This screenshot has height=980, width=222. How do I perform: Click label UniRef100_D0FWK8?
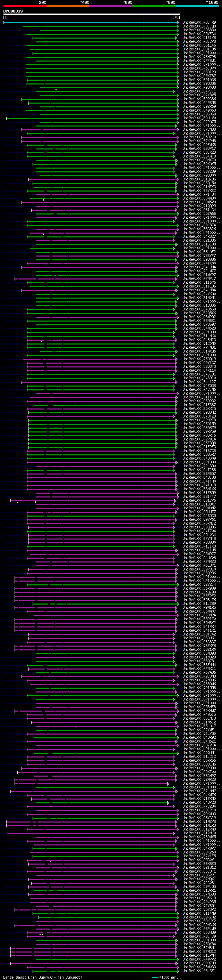point(199,145)
